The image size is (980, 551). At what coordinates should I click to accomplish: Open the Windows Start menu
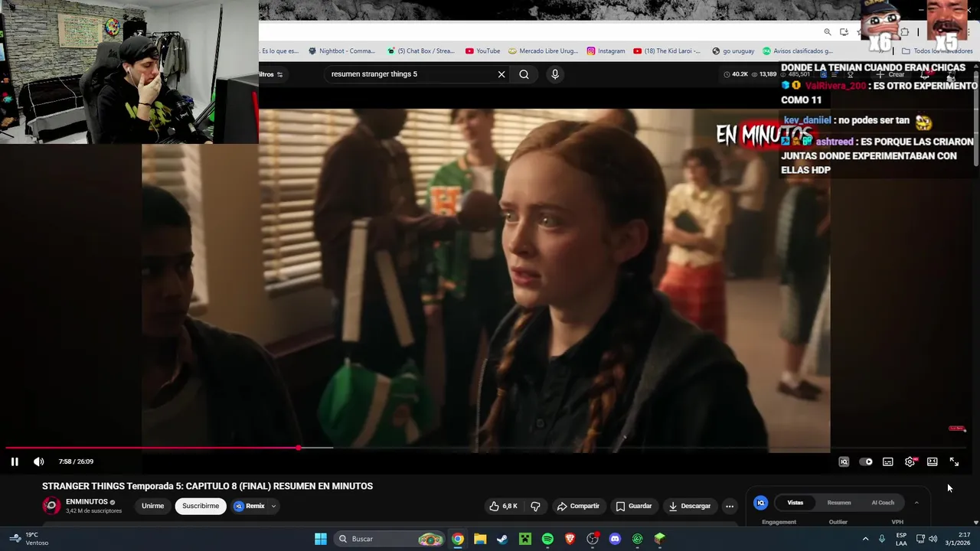(321, 539)
